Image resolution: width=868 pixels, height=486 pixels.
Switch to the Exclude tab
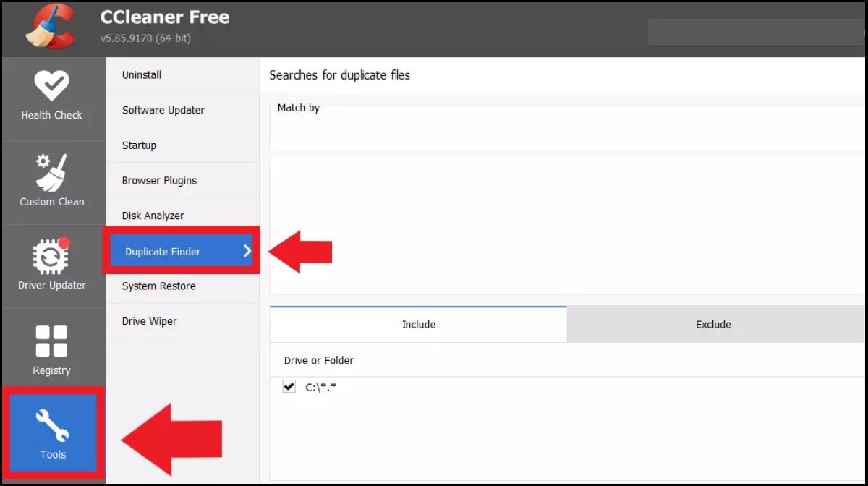(x=714, y=324)
